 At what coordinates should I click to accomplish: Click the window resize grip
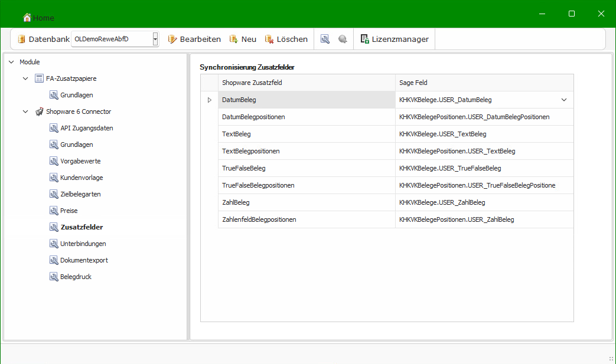(611, 359)
